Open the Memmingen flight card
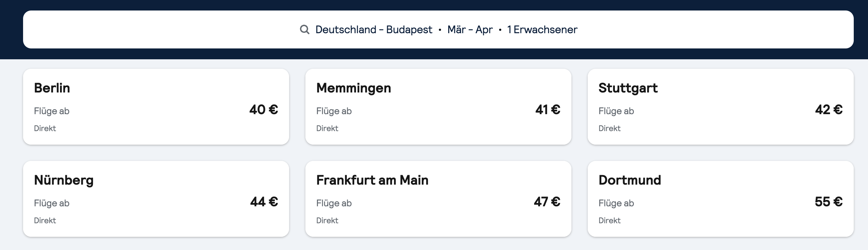The height and width of the screenshot is (250, 868). coord(438,107)
